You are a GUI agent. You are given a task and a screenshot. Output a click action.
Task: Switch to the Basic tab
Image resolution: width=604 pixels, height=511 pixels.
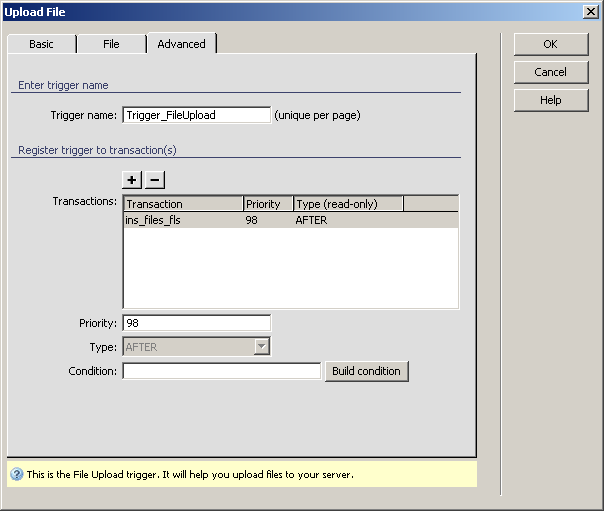click(x=41, y=44)
